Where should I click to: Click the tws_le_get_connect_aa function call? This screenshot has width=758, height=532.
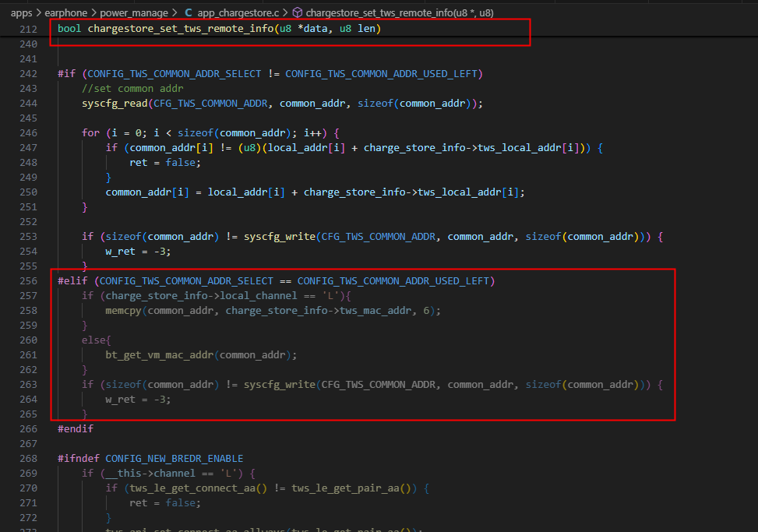tap(193, 488)
